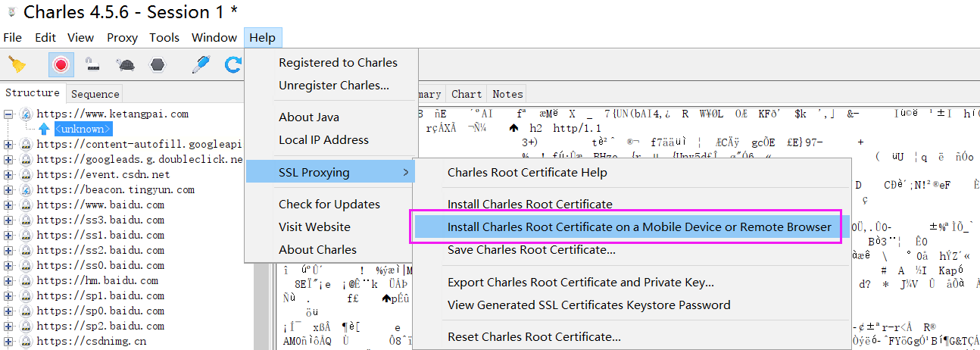Select https://csdnimg.cn host row
The width and height of the screenshot is (980, 350).
91,341
